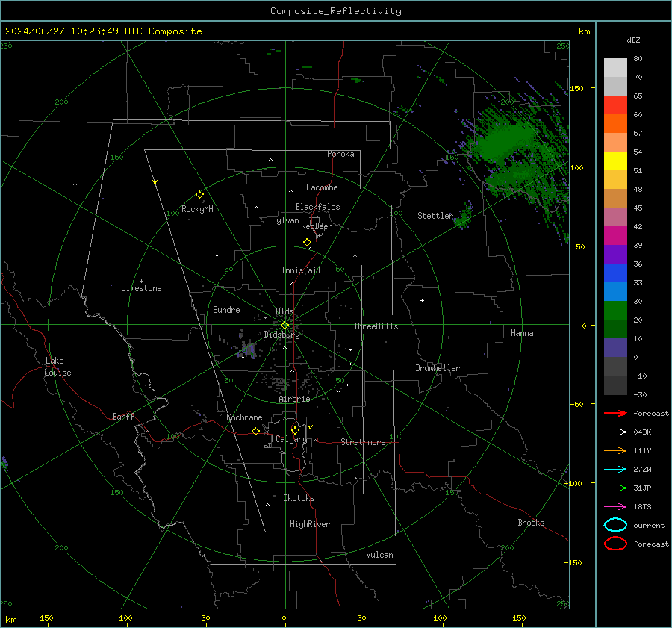The image size is (672, 628).
Task: Click the yellow diamond marker at radar center
Action: pyautogui.click(x=284, y=326)
